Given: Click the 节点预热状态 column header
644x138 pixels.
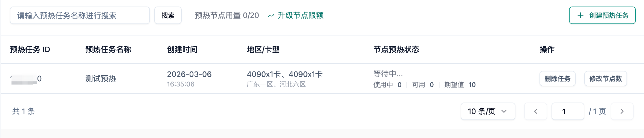Looking at the screenshot, I should point(396,49).
